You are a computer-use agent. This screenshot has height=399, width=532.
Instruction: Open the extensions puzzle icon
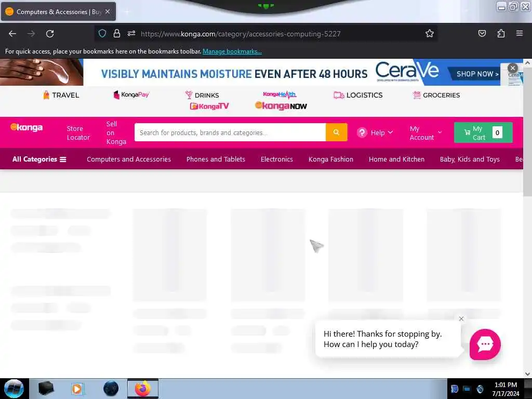click(x=501, y=33)
